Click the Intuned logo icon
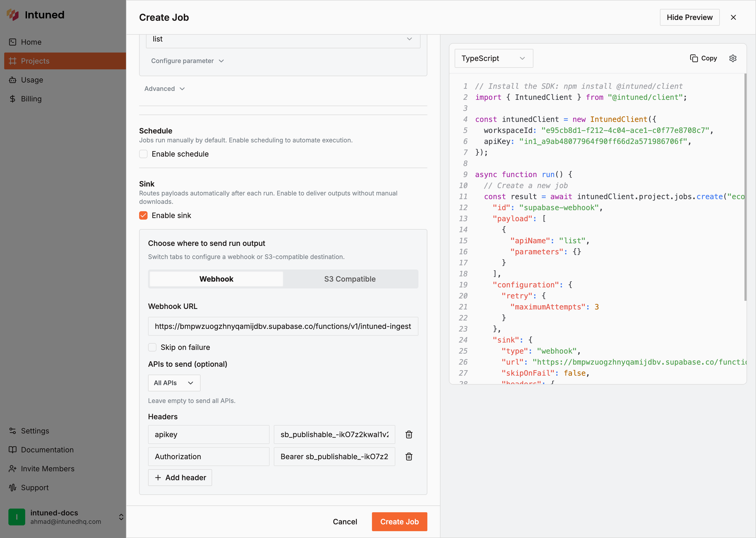756x538 pixels. coord(13,14)
